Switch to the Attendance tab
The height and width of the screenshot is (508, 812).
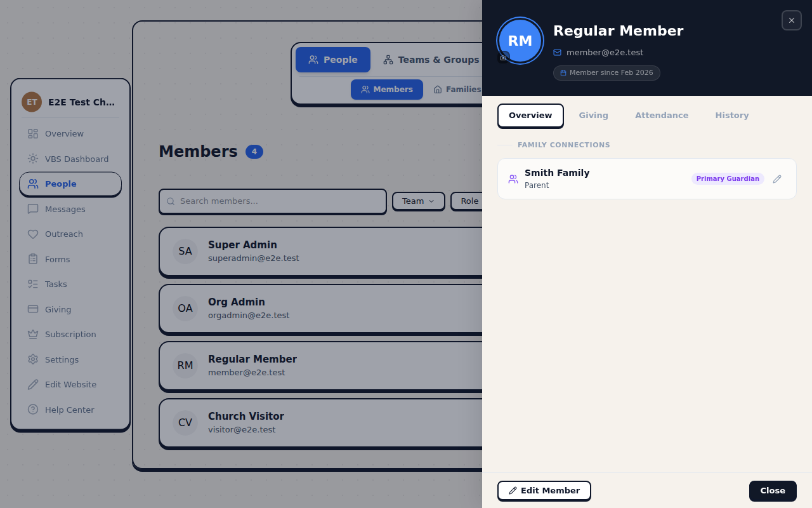coord(662,115)
